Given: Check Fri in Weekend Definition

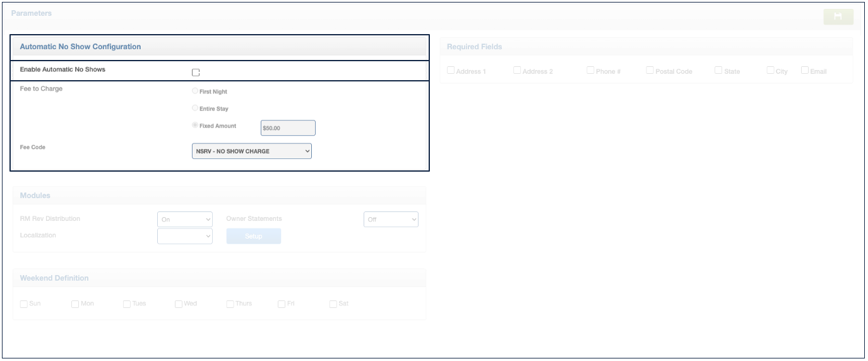Looking at the screenshot, I should click(282, 304).
